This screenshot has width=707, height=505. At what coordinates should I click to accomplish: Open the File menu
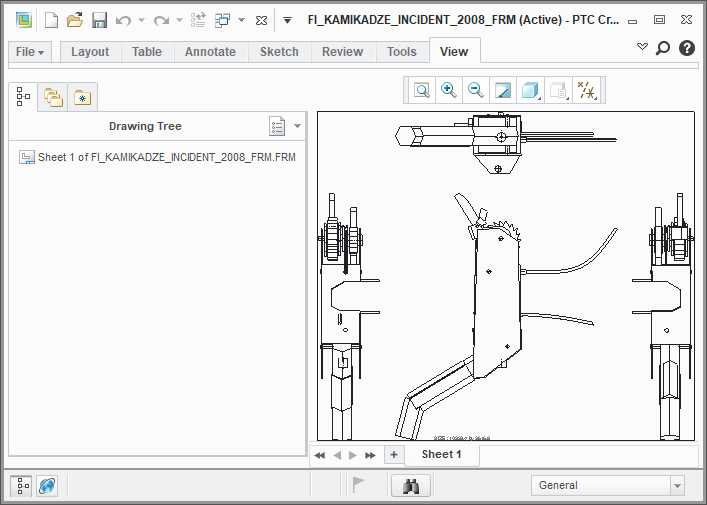30,52
